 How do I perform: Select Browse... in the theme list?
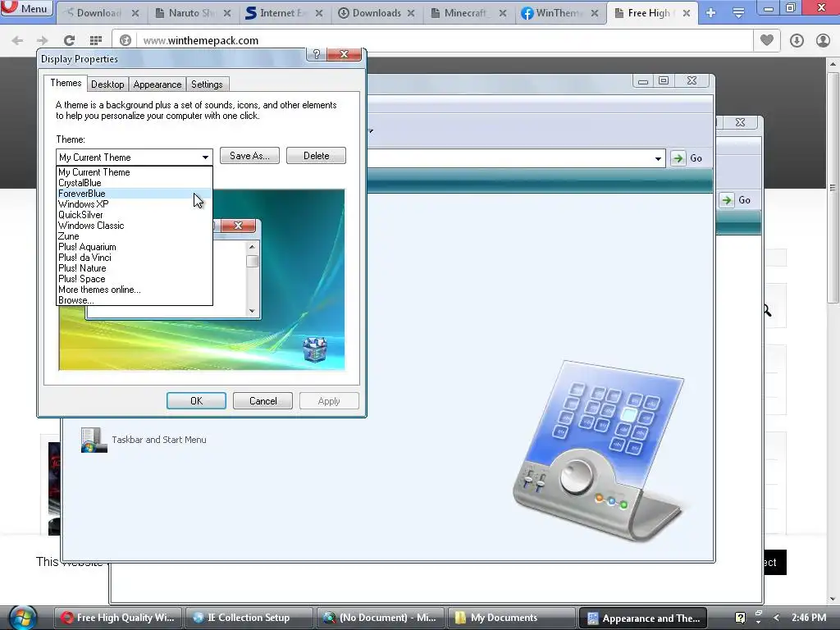[x=135, y=300]
